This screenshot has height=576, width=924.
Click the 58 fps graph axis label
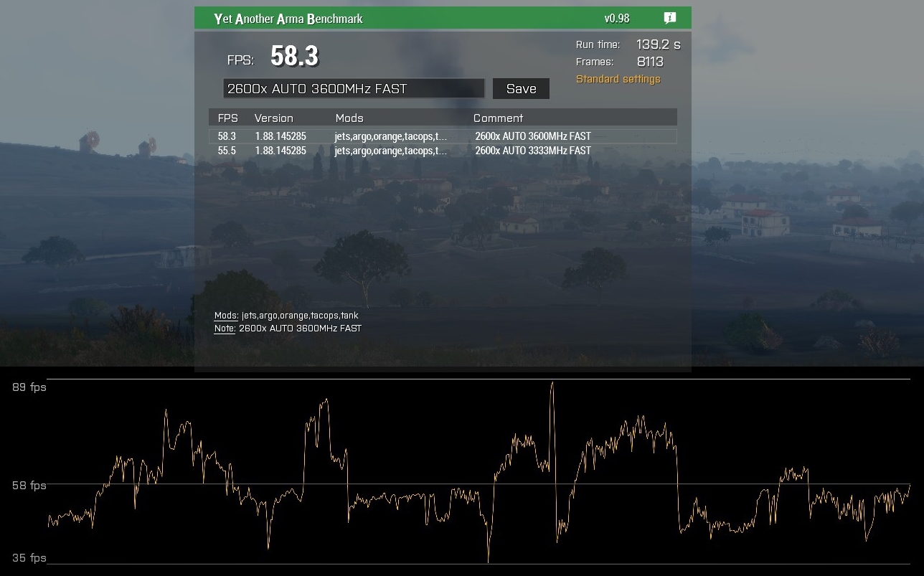(29, 486)
